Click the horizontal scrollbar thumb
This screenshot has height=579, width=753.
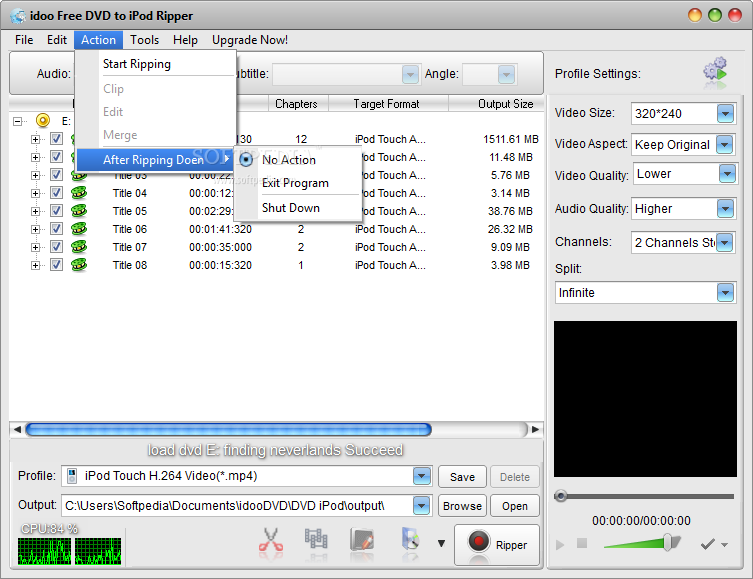coord(229,429)
